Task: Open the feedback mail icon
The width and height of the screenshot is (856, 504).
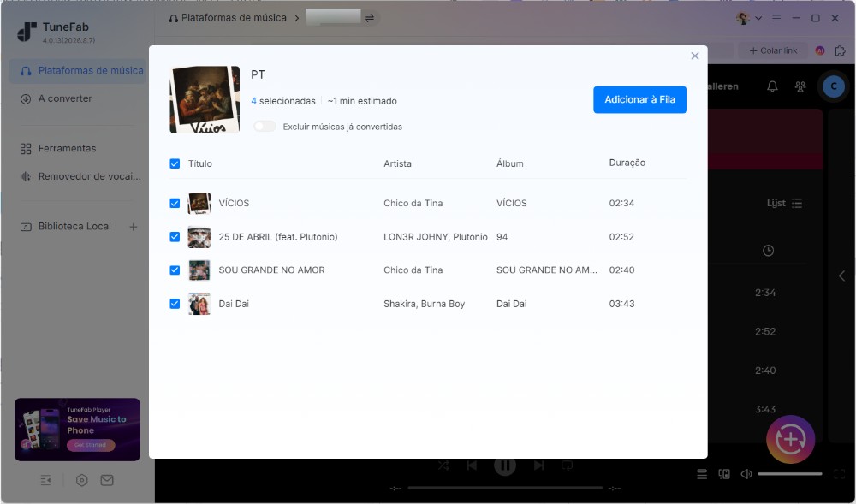Action: pos(107,480)
